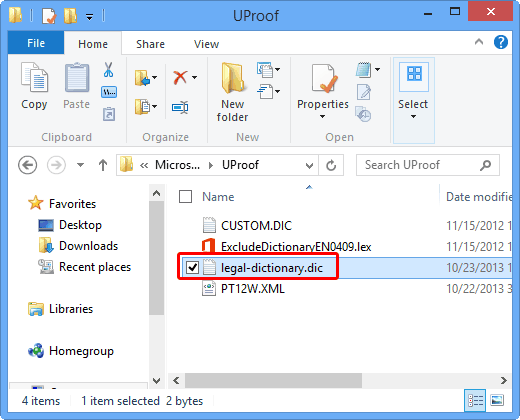Image resolution: width=520 pixels, height=420 pixels.
Task: Switch to the Share ribbon tab
Action: pos(150,44)
